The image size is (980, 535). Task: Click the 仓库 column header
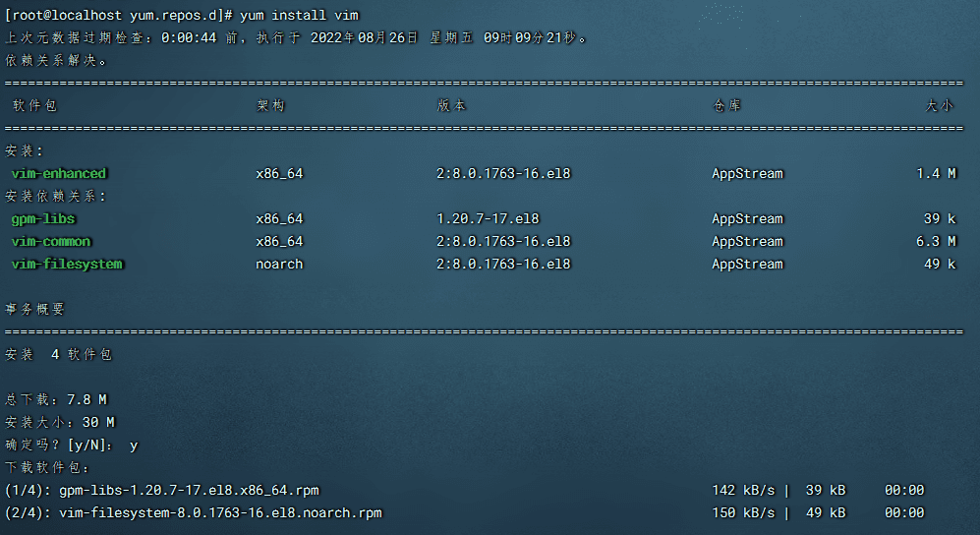[726, 105]
